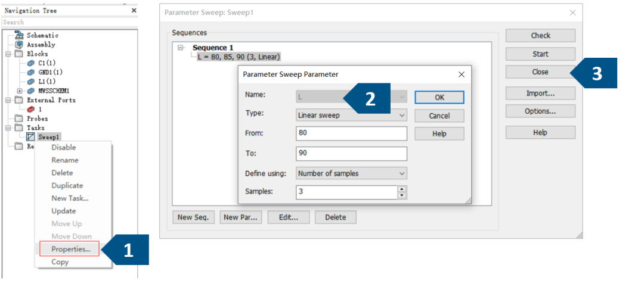Click the Start button
This screenshot has width=644, height=286.
pos(540,54)
